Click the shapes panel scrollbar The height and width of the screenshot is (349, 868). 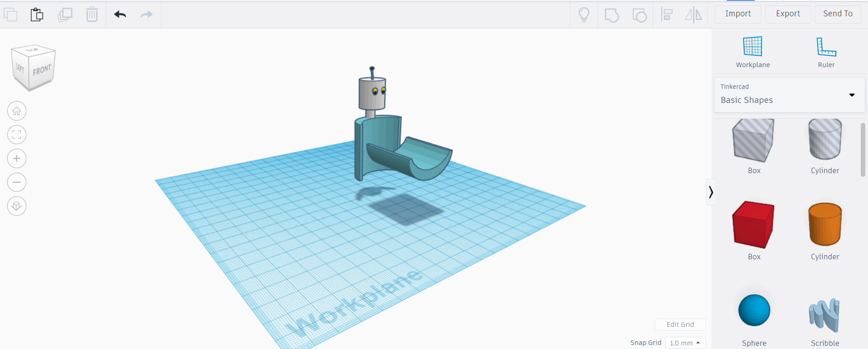pos(863,150)
